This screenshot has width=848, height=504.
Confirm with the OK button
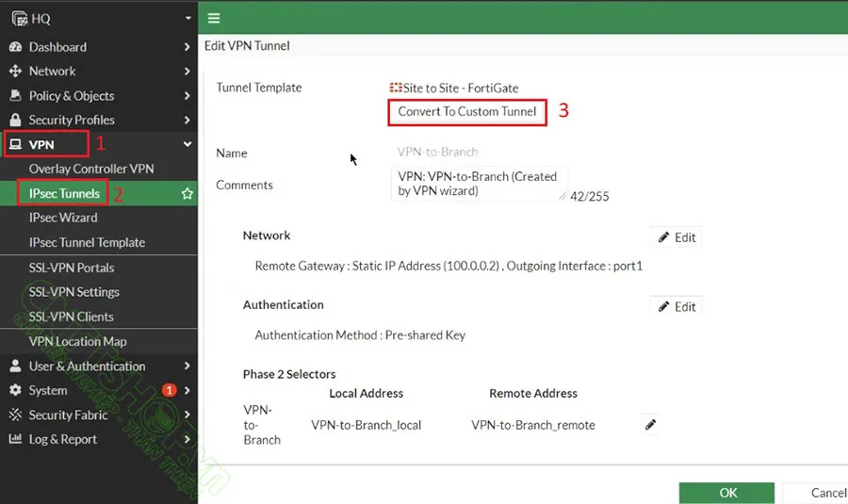click(x=726, y=493)
